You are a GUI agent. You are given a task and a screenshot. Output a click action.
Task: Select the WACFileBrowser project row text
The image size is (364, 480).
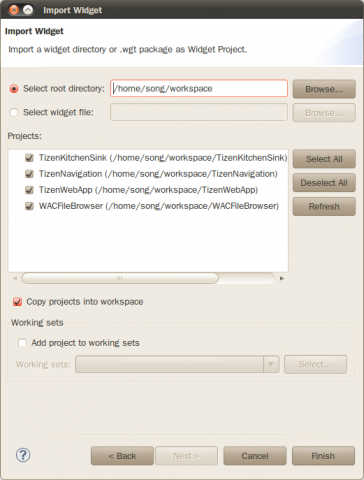(x=159, y=206)
